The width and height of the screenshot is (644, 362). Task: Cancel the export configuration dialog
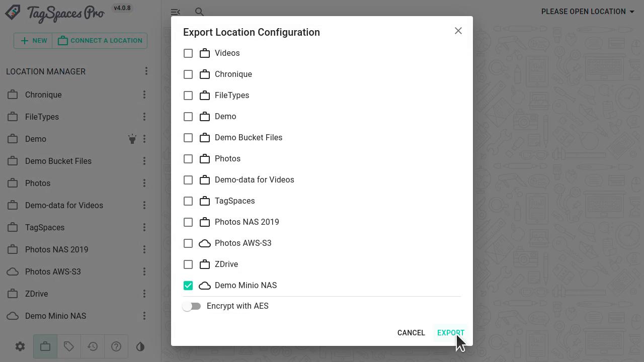411,332
